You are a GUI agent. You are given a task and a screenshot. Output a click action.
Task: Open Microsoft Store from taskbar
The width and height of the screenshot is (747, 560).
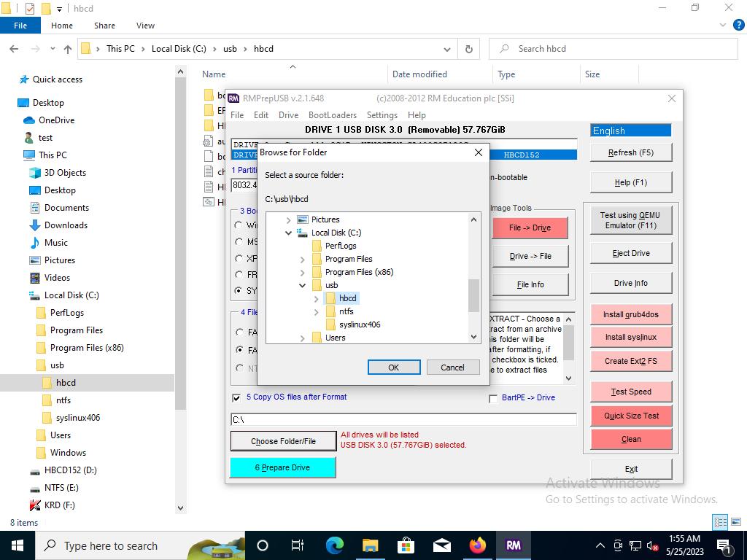click(406, 545)
